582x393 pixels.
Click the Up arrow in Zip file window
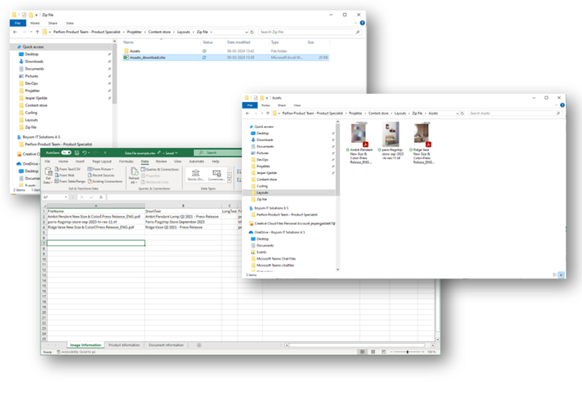pyautogui.click(x=37, y=32)
